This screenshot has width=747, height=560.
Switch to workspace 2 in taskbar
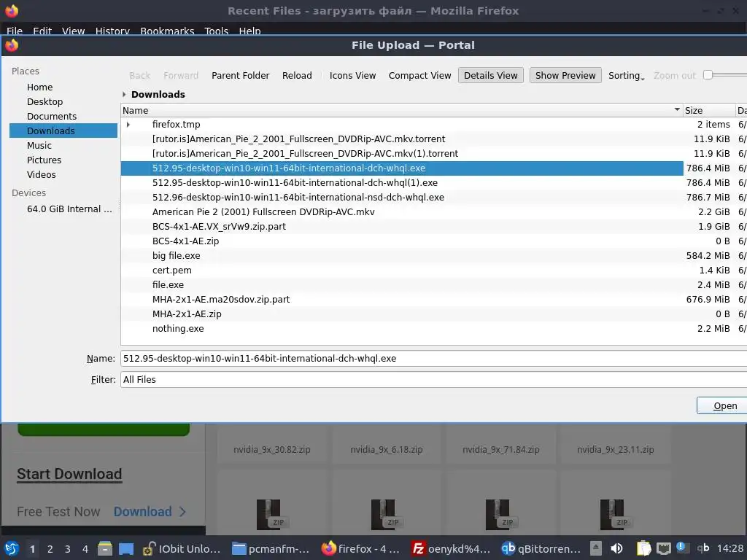click(x=50, y=549)
